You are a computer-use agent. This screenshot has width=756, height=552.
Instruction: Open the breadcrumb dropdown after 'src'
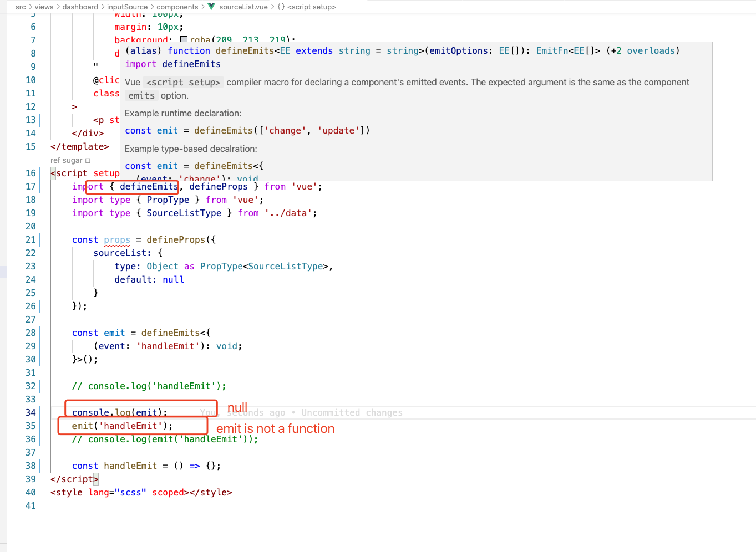(30, 7)
